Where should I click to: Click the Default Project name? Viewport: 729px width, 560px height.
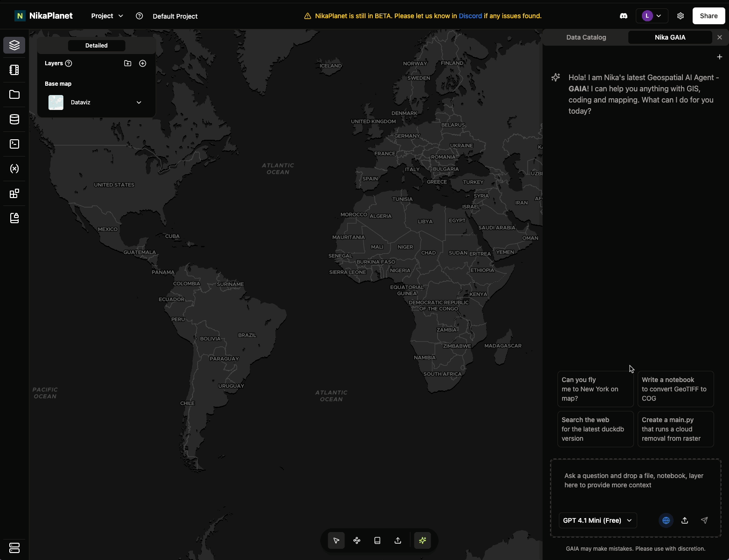tap(175, 16)
